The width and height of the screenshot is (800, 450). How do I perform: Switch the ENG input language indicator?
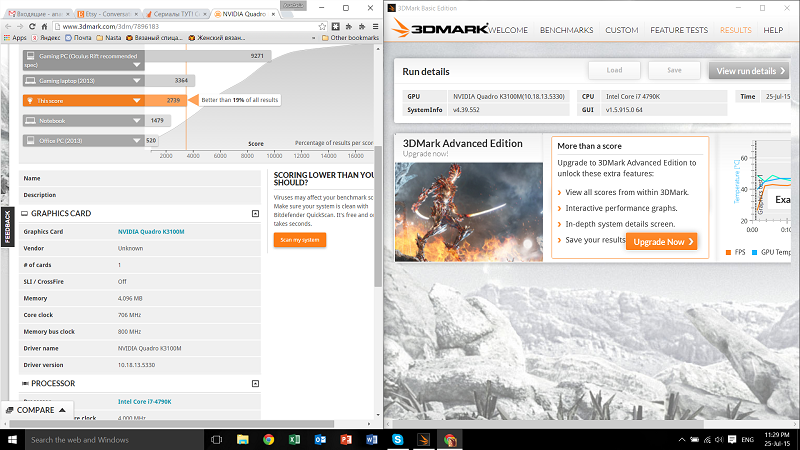point(747,439)
